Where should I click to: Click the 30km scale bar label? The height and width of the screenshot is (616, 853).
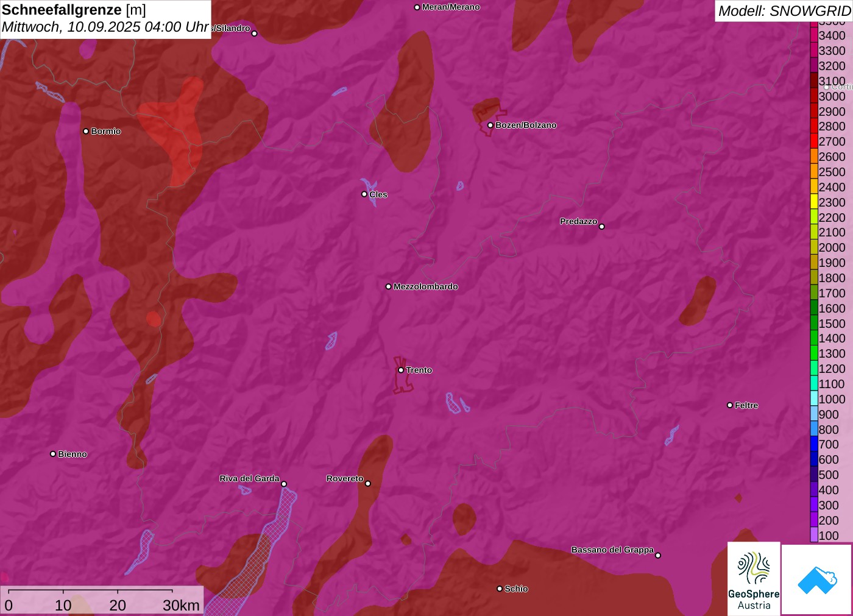tap(181, 605)
